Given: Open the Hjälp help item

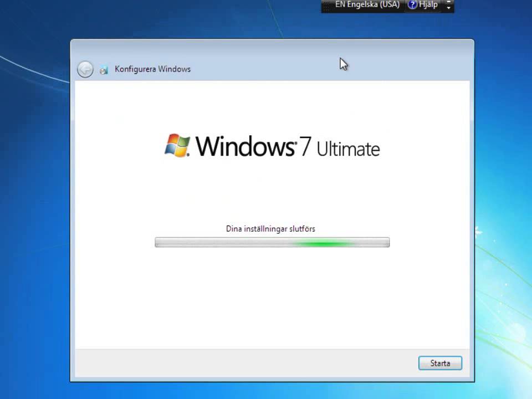Looking at the screenshot, I should click(x=422, y=5).
